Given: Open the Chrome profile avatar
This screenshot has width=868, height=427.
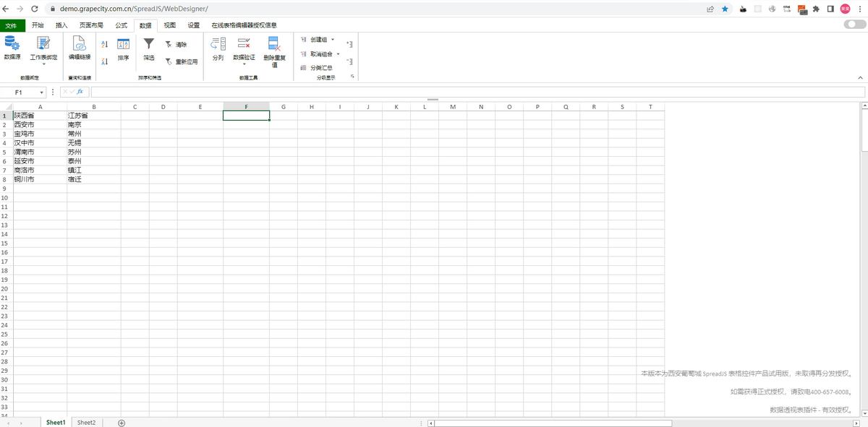Looking at the screenshot, I should (845, 9).
